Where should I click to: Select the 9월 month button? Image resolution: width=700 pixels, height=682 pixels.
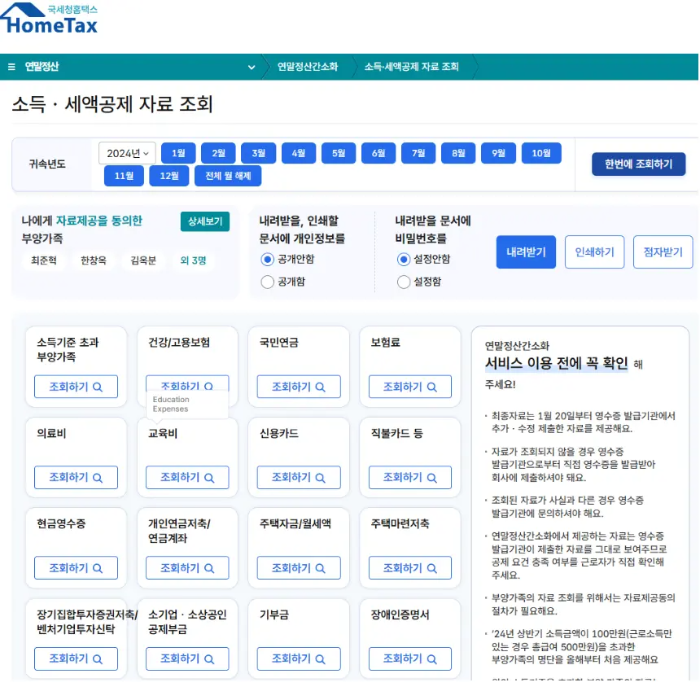(x=498, y=154)
